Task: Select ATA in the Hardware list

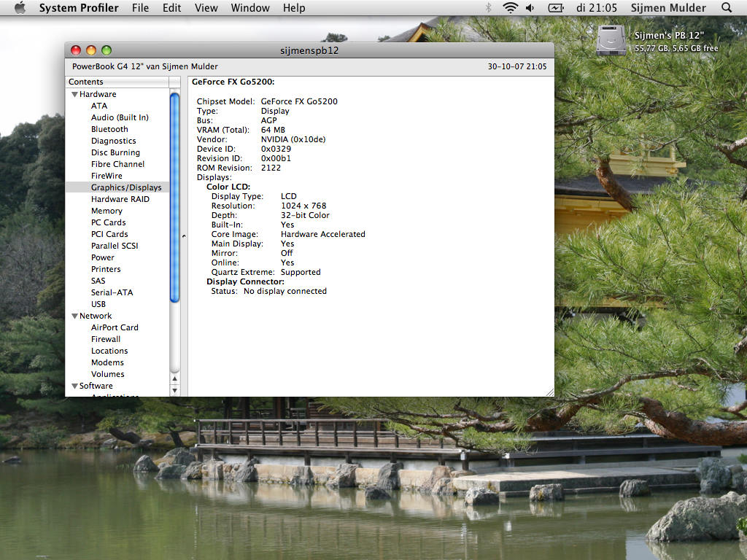Action: point(99,106)
